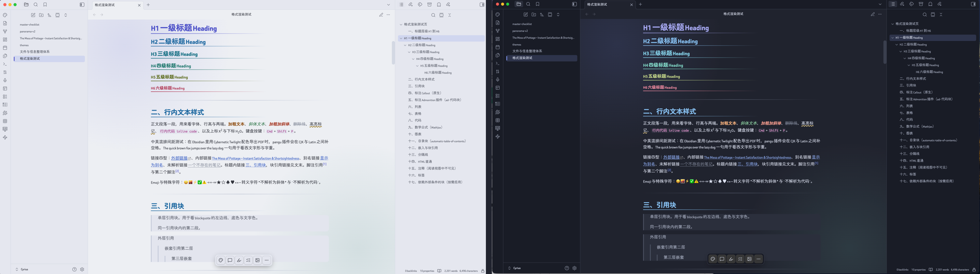This screenshot has width=980, height=274.
Task: Click the comment bubble icon in light window floating toolbar
Action: (230, 260)
